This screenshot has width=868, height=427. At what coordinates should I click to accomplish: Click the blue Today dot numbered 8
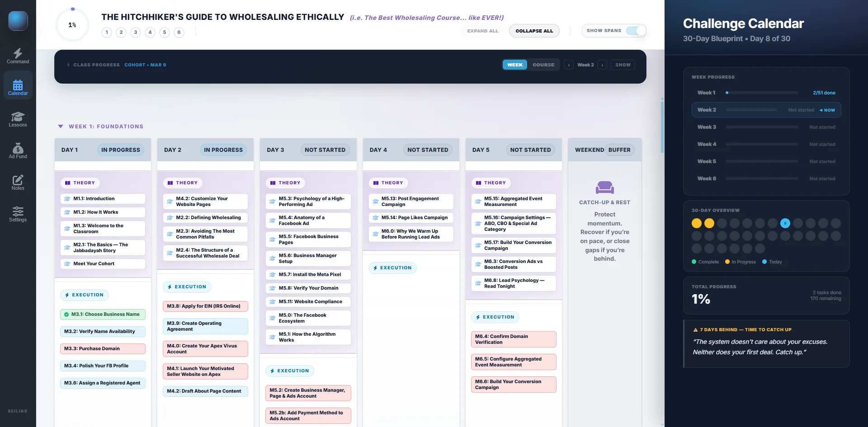785,223
